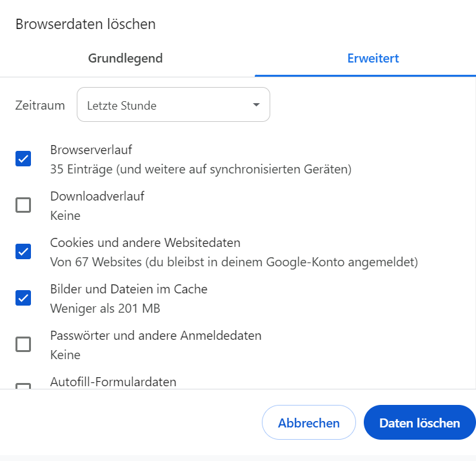Click the Browserverlauf label text

(x=91, y=150)
